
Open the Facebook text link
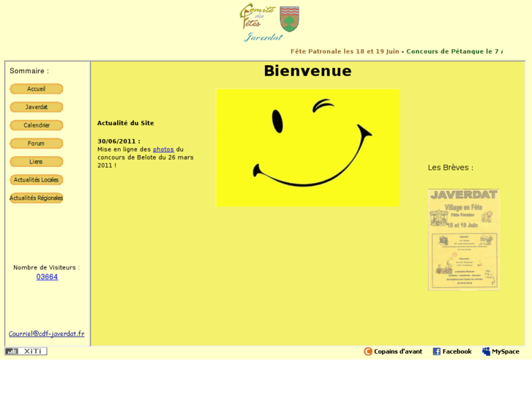click(x=457, y=351)
